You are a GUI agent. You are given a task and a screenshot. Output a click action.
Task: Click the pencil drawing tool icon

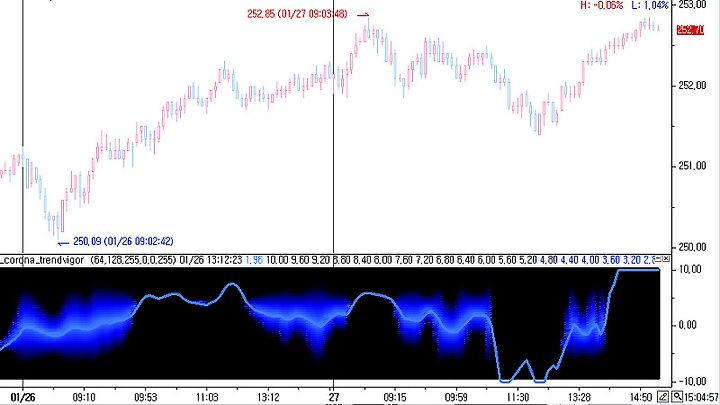[663, 396]
